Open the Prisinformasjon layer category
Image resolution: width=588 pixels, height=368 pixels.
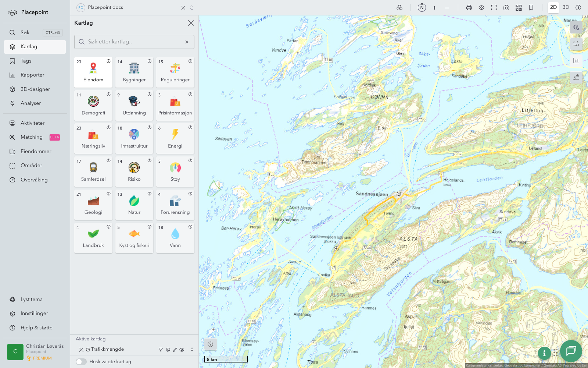175,105
